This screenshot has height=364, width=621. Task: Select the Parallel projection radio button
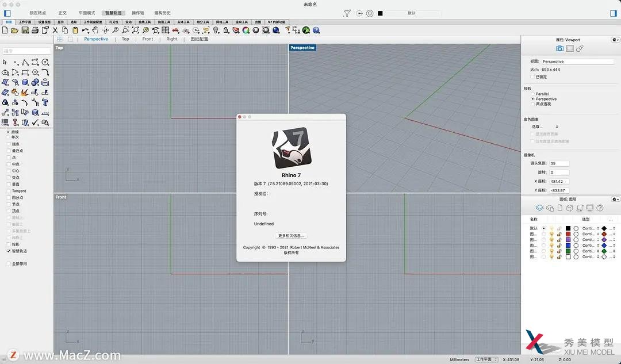pos(532,94)
